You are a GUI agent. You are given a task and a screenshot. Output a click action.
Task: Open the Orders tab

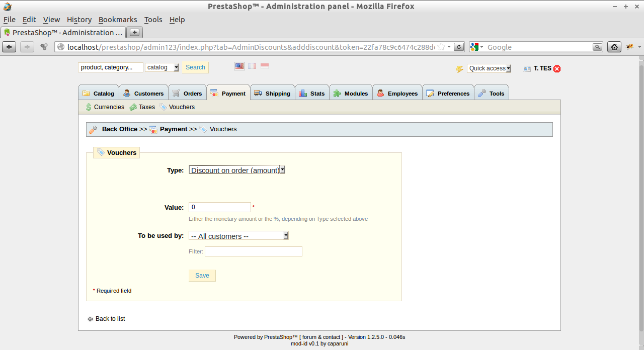coord(187,93)
